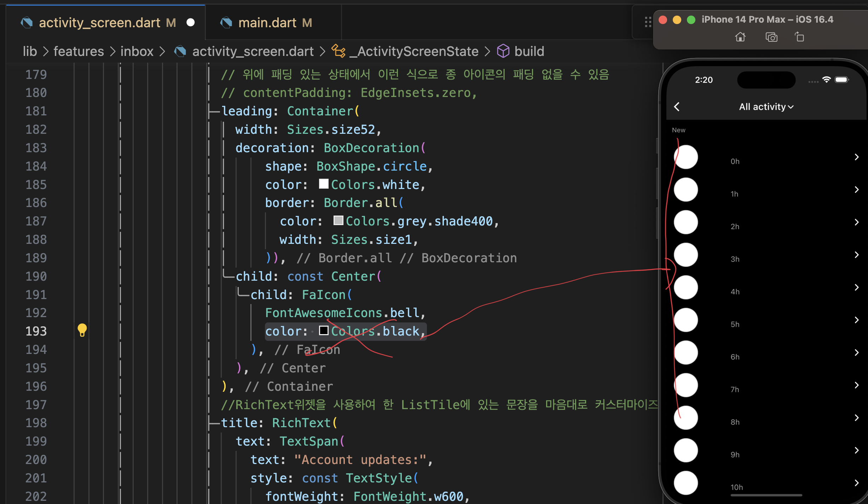Tap the back arrow in All activity header
Image resolution: width=868 pixels, height=504 pixels.
677,107
